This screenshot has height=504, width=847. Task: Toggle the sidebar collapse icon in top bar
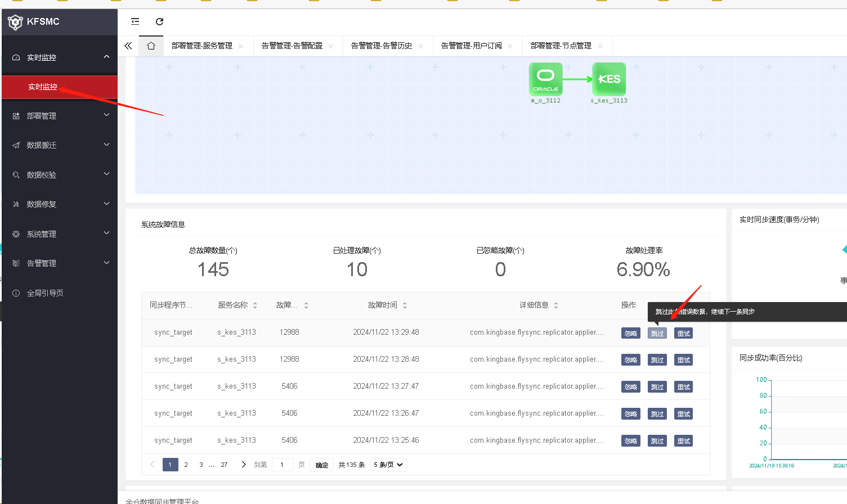click(x=135, y=21)
